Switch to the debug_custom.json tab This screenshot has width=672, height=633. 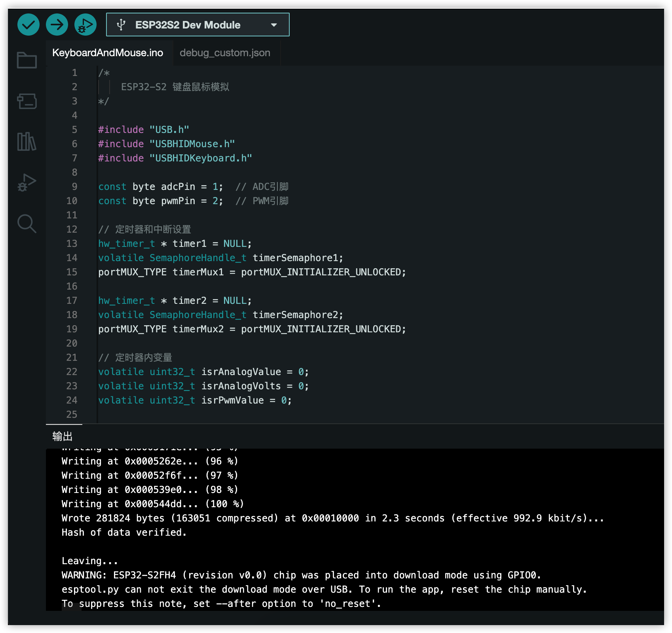(x=225, y=53)
